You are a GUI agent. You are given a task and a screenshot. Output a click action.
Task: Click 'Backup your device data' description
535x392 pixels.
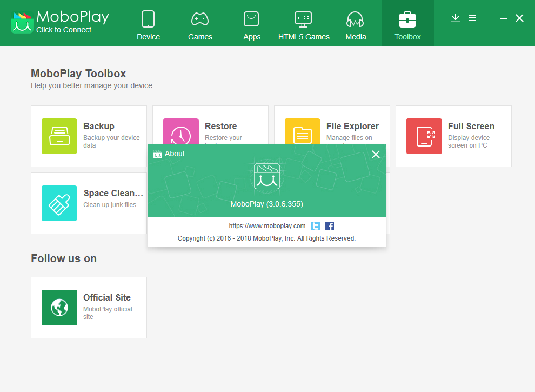(111, 141)
